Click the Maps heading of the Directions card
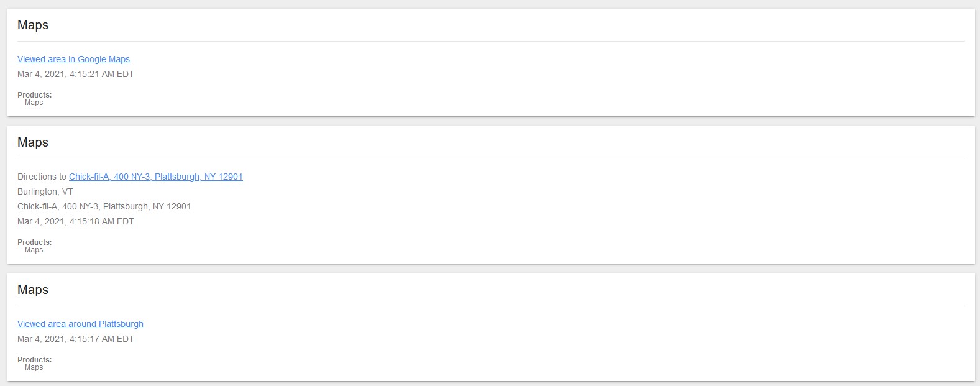The height and width of the screenshot is (386, 980). [33, 142]
